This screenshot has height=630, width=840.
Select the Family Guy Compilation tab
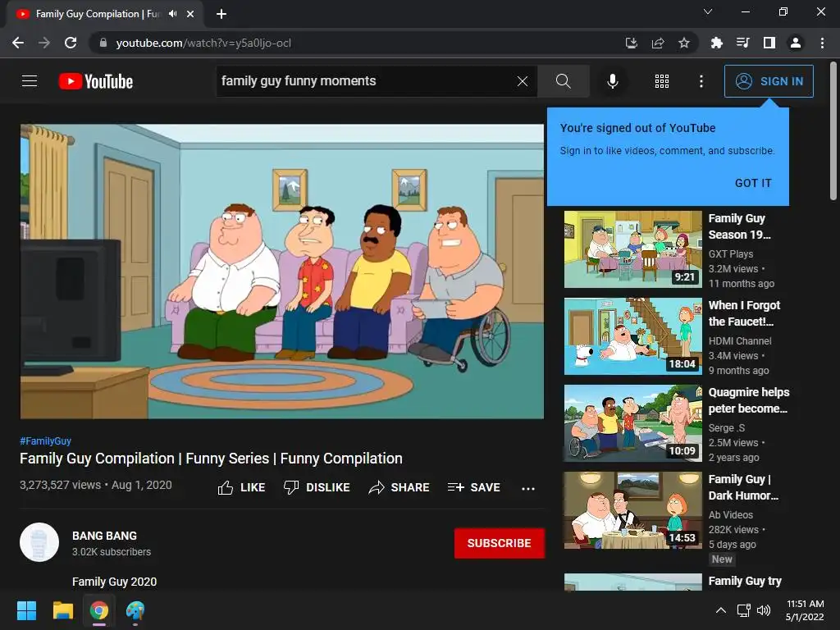105,14
